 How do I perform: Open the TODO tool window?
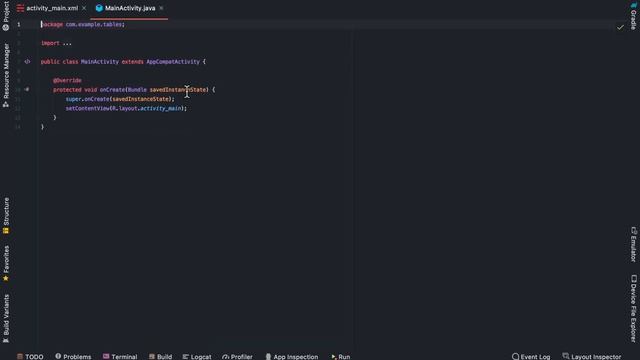coord(30,356)
